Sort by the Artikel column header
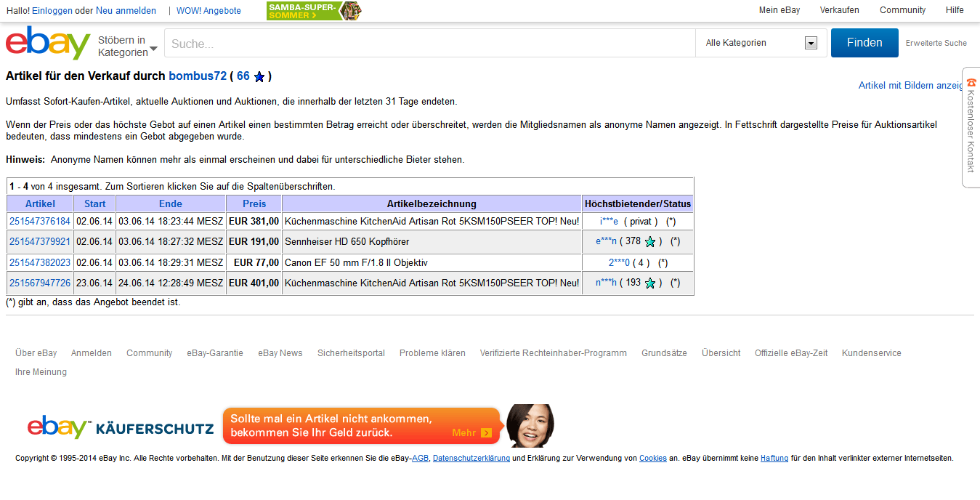 tap(40, 203)
